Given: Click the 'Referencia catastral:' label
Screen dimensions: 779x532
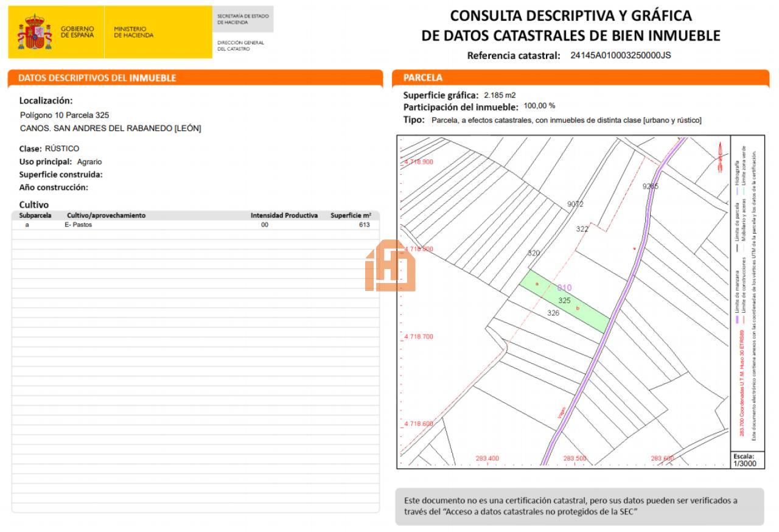Looking at the screenshot, I should pyautogui.click(x=514, y=55).
